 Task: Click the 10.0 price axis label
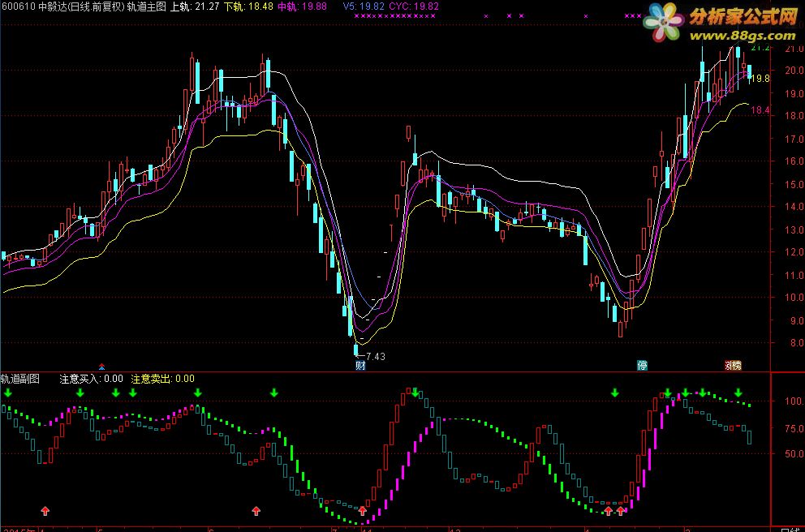(x=794, y=297)
